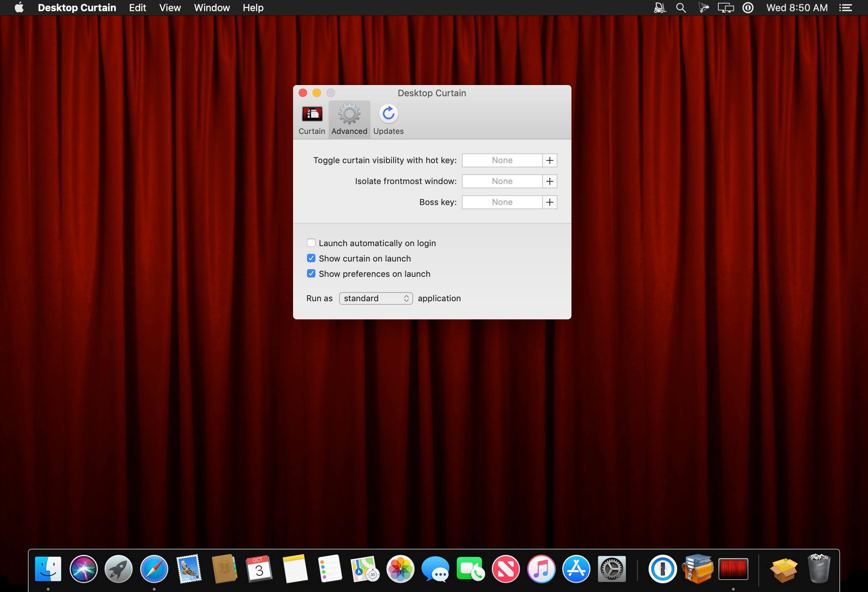Screen dimensions: 868x592
Task: Enable Launch automatically on login
Action: (311, 243)
